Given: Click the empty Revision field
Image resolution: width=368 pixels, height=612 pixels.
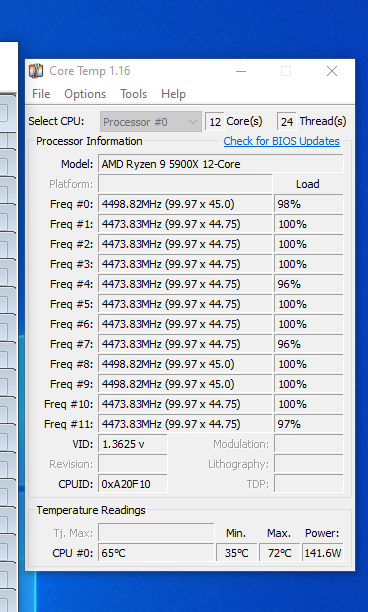Looking at the screenshot, I should pos(133,464).
